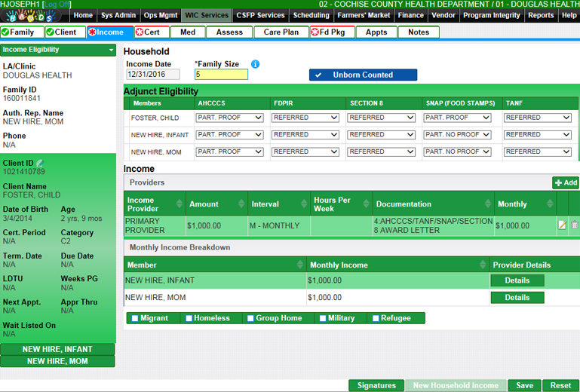Enable the Homeless checkbox
The image size is (580, 392).
[x=189, y=318]
